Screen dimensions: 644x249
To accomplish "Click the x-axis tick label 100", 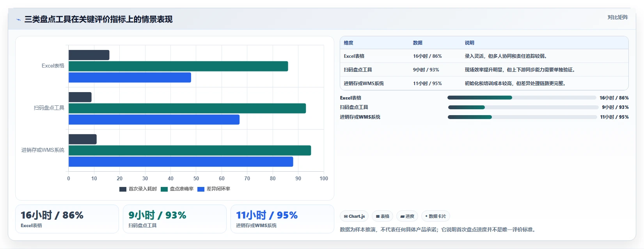I will (324, 178).
